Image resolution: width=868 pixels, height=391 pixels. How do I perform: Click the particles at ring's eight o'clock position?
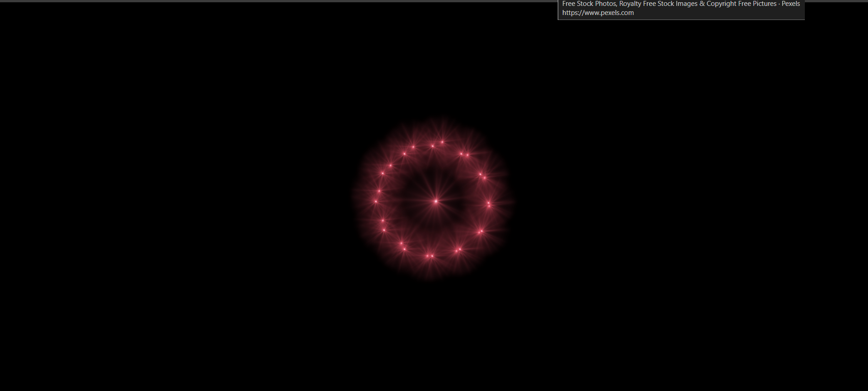click(383, 225)
